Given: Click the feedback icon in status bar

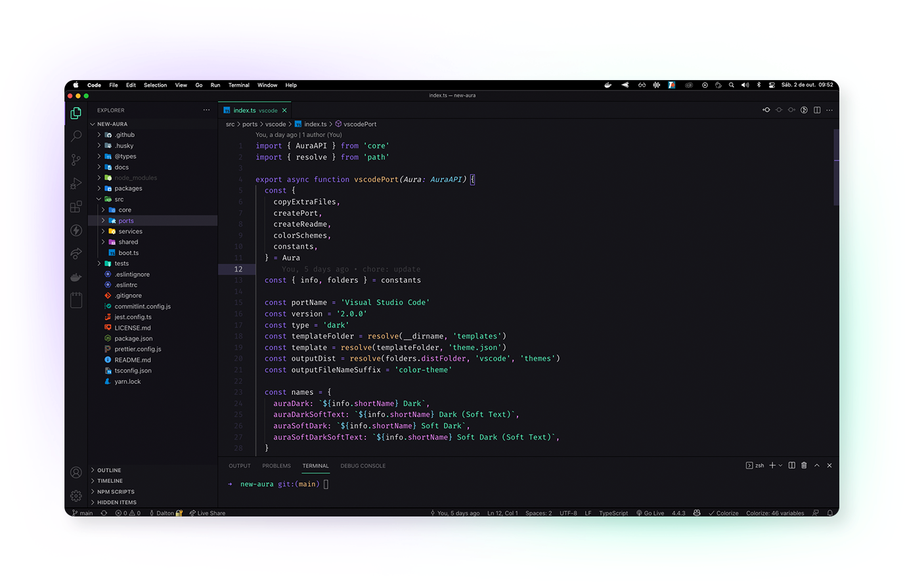Looking at the screenshot, I should [x=816, y=513].
